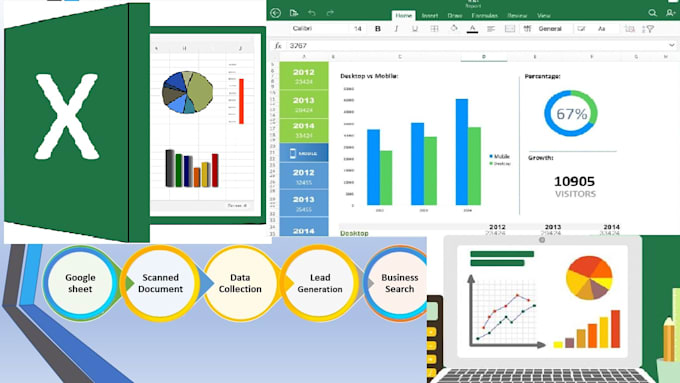The height and width of the screenshot is (383, 680).
Task: Open the search magnifier icon
Action: tap(653, 13)
